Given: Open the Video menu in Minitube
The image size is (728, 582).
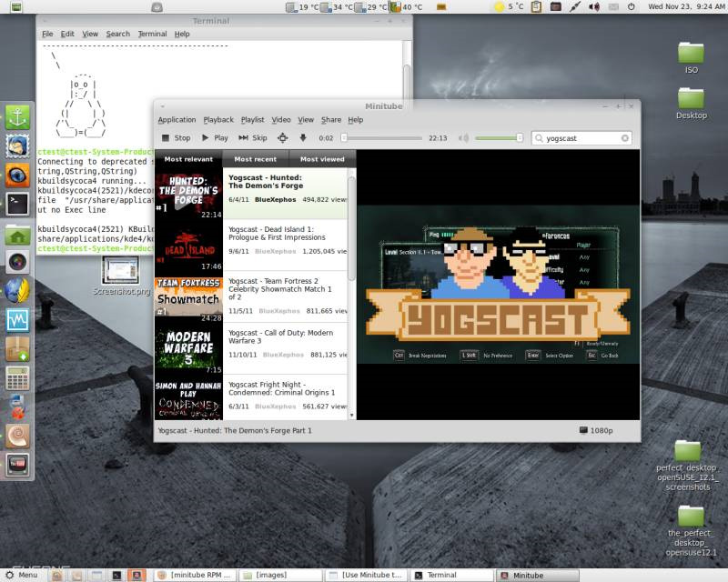Looking at the screenshot, I should [x=280, y=119].
